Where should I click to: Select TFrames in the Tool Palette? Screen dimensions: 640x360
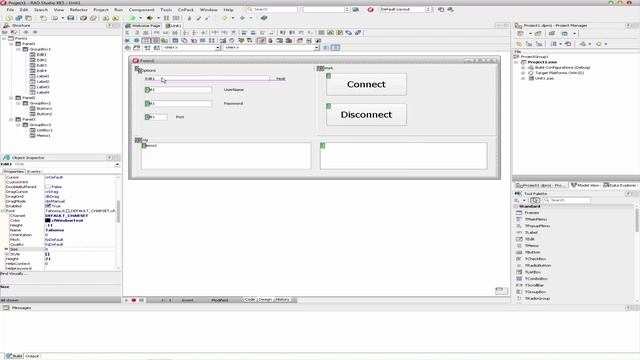click(531, 213)
